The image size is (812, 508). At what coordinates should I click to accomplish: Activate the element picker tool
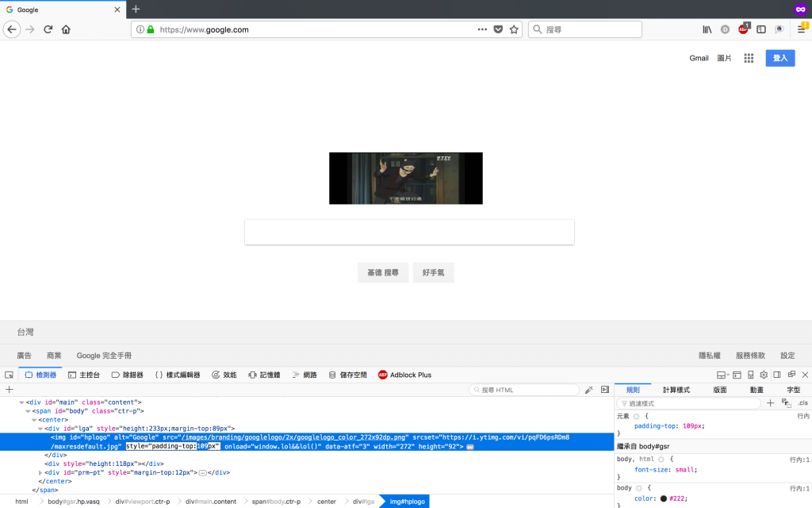(9, 375)
